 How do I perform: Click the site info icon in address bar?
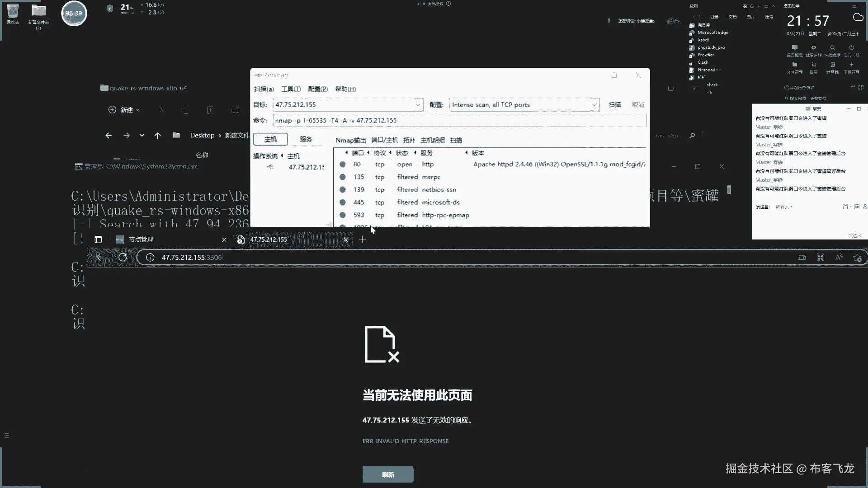[x=150, y=257]
